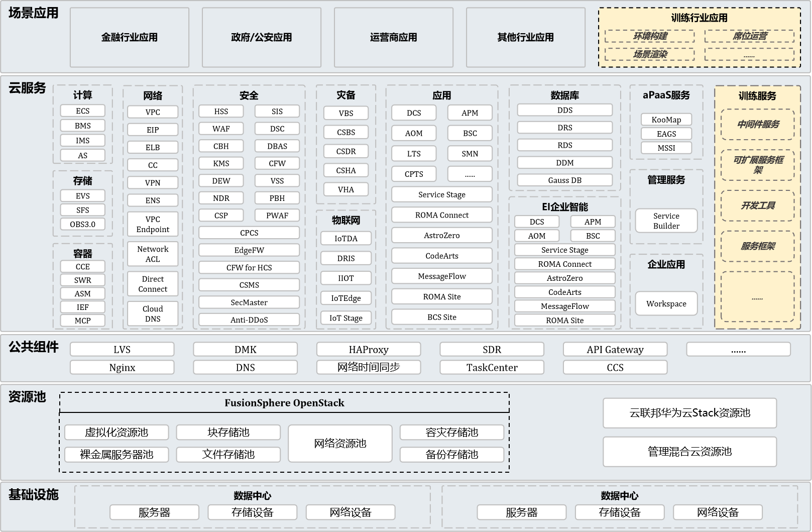This screenshot has width=812, height=532.
Task: Click the 金融行业应用 box
Action: pyautogui.click(x=130, y=37)
